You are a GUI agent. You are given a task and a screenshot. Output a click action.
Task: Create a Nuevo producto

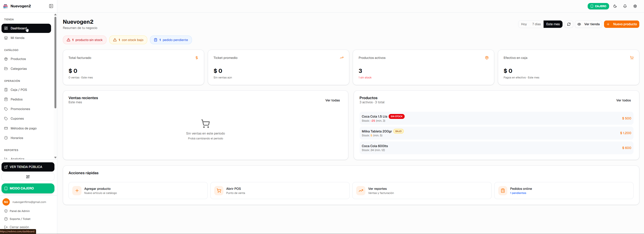pos(621,24)
